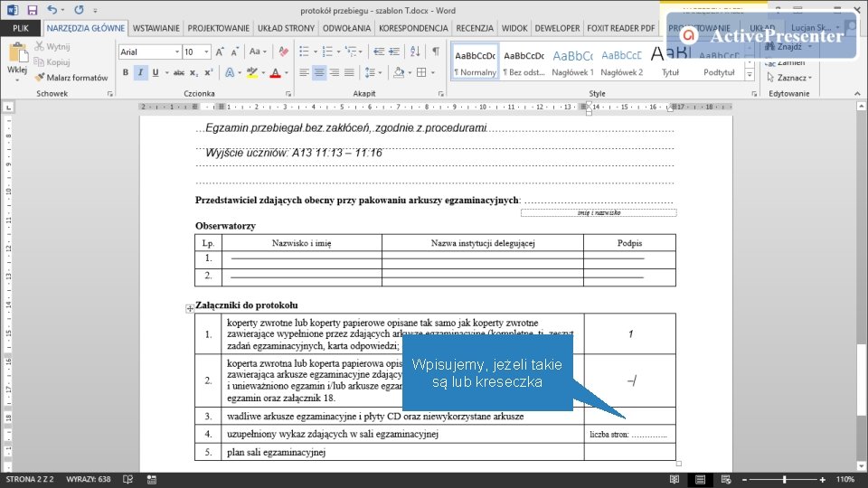The width and height of the screenshot is (868, 488).
Task: Activate the Malarz formatów format painter
Action: [71, 78]
